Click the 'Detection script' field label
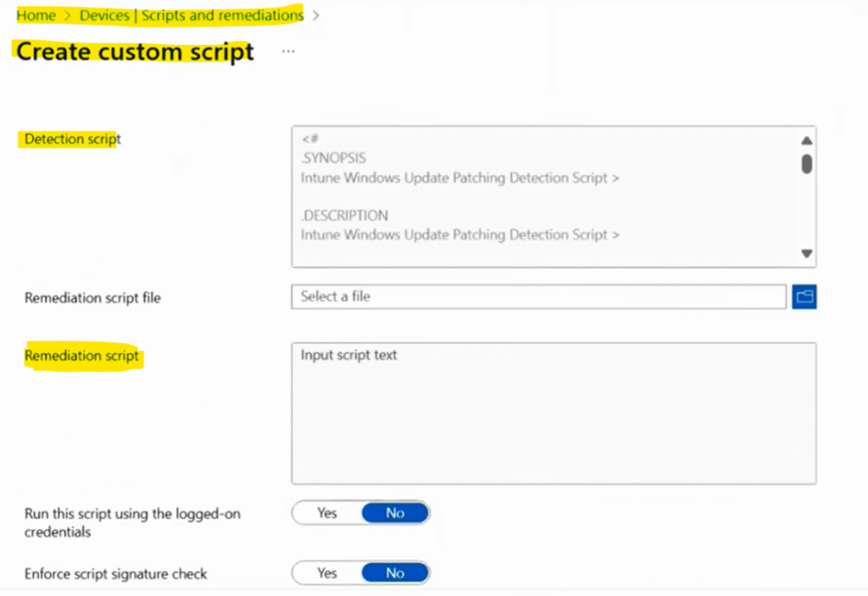The height and width of the screenshot is (596, 868). (73, 139)
